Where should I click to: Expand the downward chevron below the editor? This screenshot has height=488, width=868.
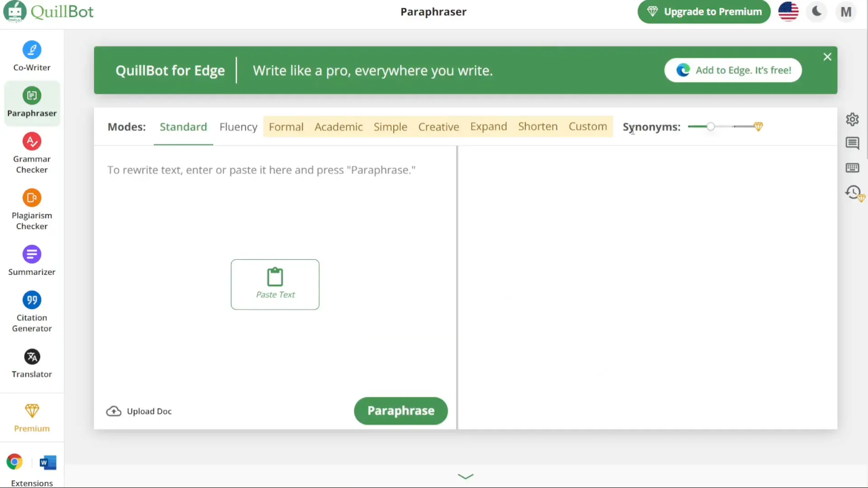click(x=466, y=476)
